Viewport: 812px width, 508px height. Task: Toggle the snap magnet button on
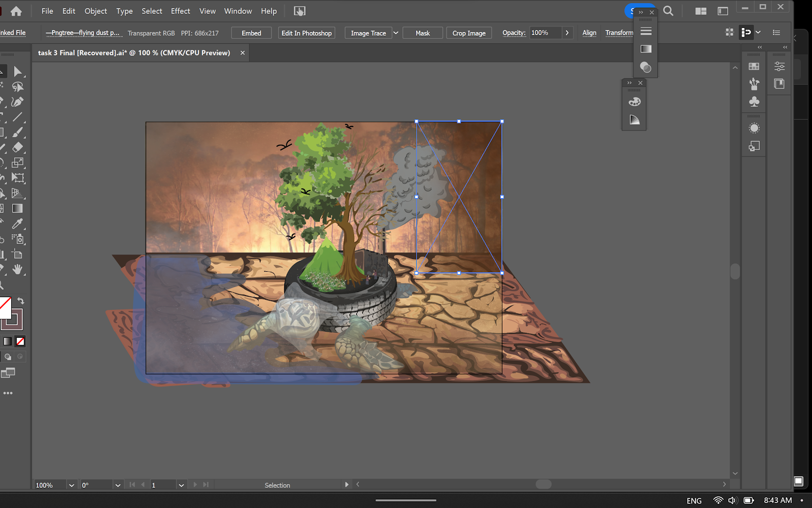point(746,33)
